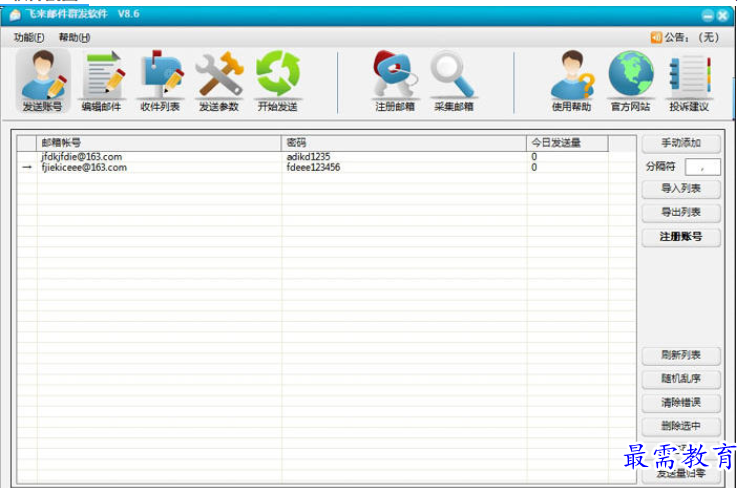Click the 开始发送 start sending icon
Image resolution: width=745 pixels, height=488 pixels.
click(x=278, y=80)
